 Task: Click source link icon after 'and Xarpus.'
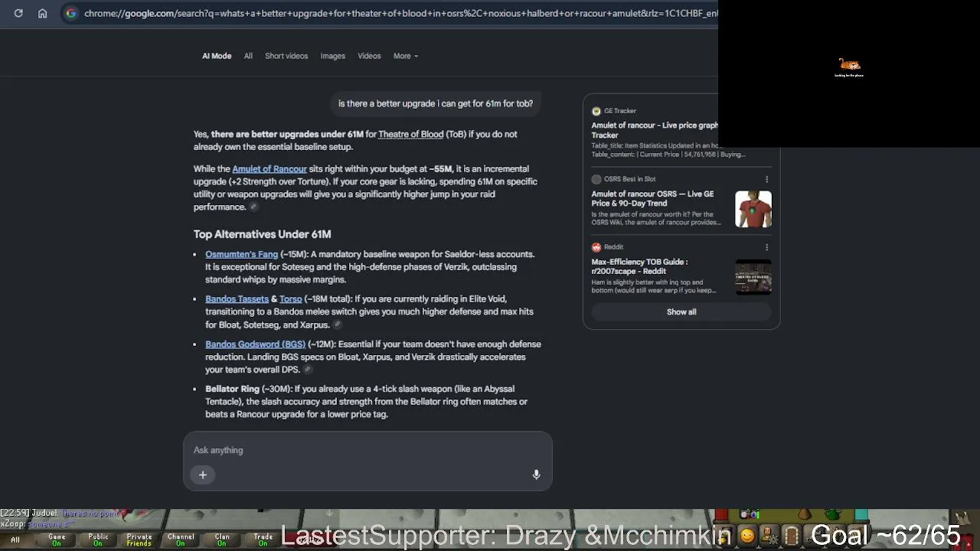(x=337, y=324)
